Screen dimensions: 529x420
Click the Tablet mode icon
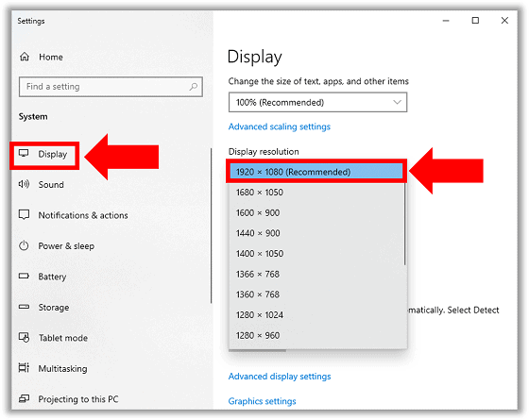coord(24,337)
